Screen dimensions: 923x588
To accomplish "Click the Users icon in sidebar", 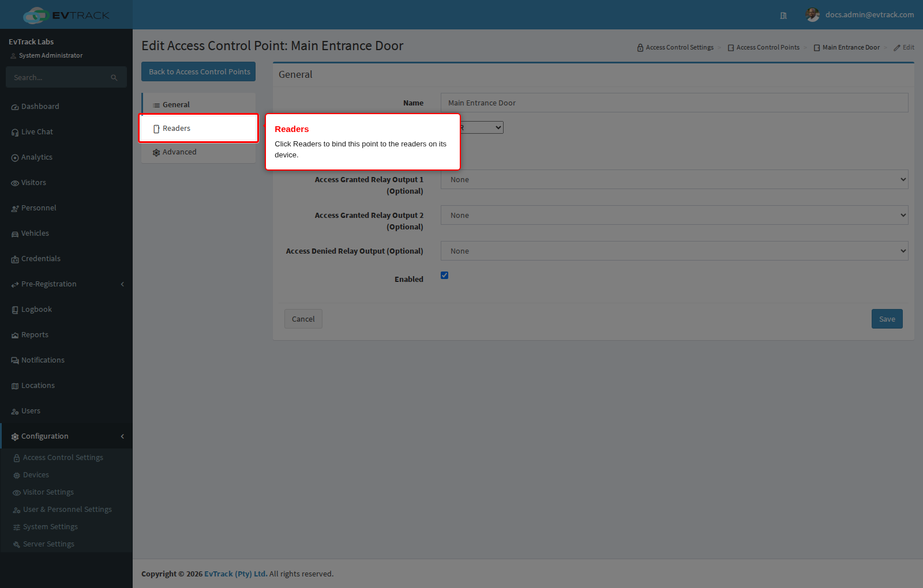I will click(x=15, y=412).
